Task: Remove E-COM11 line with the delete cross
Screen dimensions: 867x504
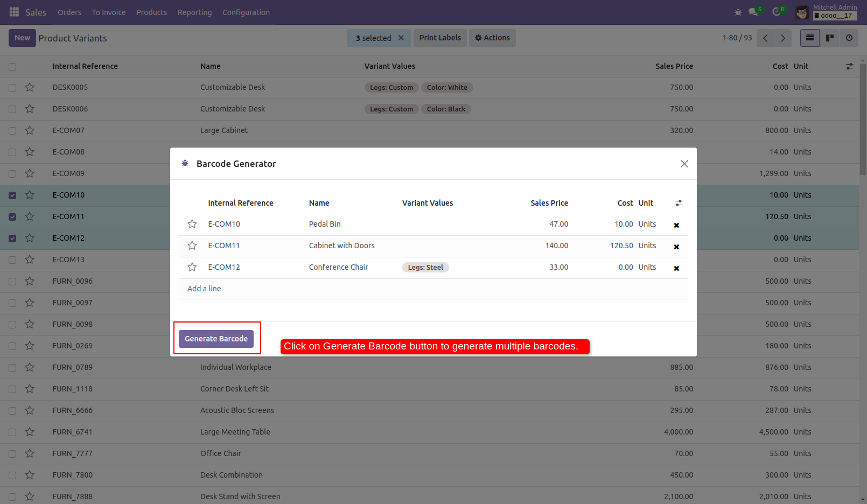Action: click(x=676, y=246)
